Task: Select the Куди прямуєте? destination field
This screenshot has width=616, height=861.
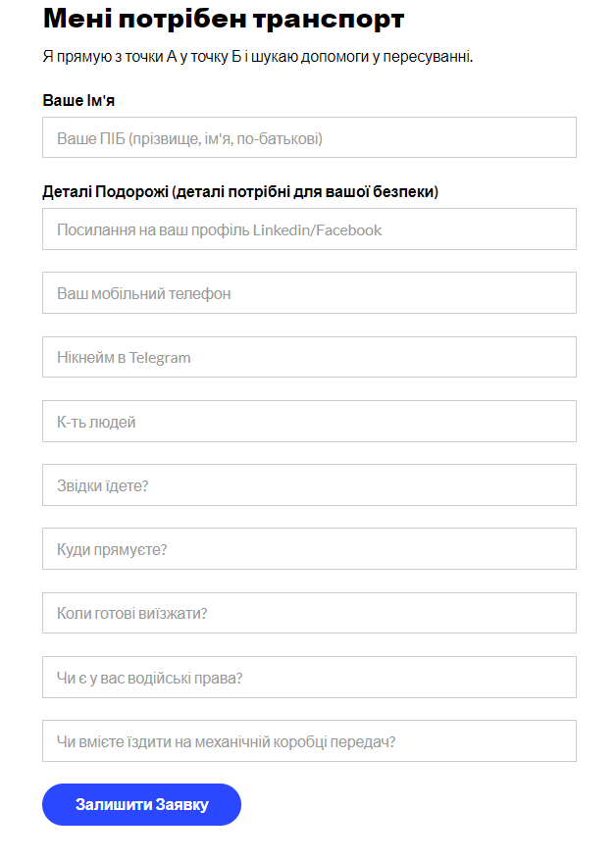Action: point(309,549)
